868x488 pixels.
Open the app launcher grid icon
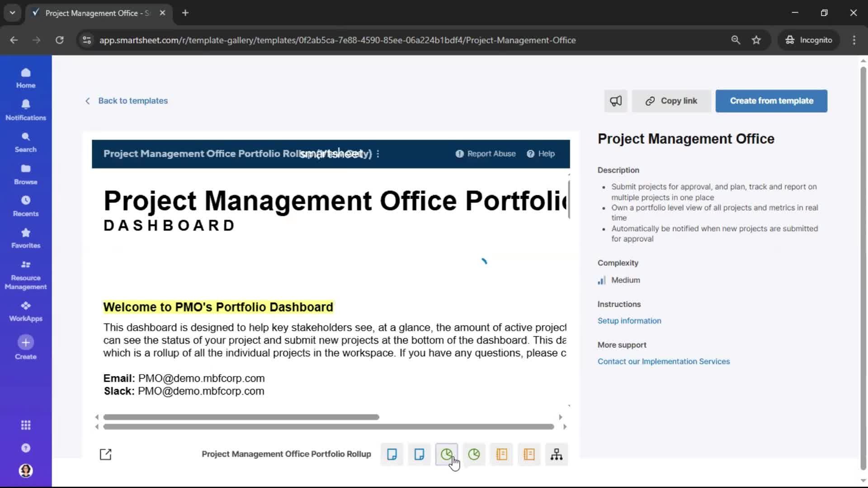(26, 425)
